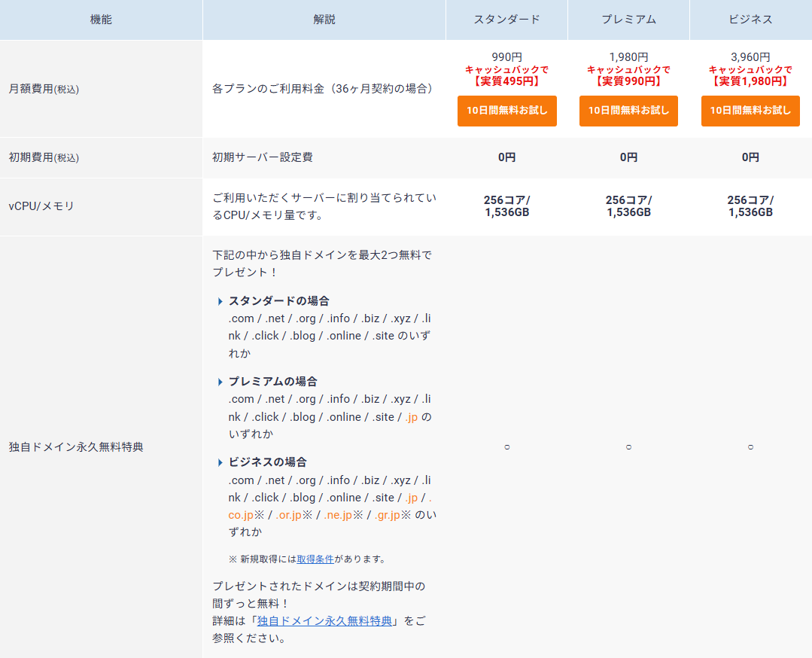Click the vCPU/メモリ row label
Image resolution: width=812 pixels, height=658 pixels.
click(41, 206)
